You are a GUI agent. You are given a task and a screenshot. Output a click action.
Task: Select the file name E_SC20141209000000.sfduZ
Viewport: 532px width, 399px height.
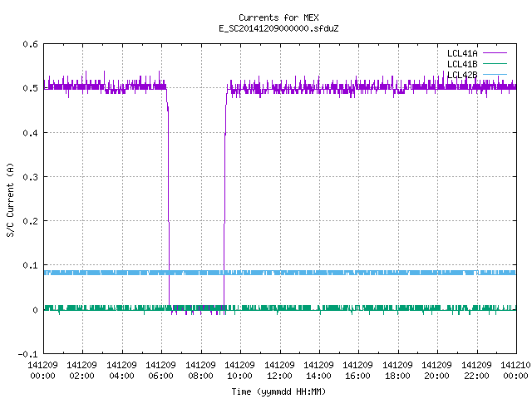pos(278,28)
